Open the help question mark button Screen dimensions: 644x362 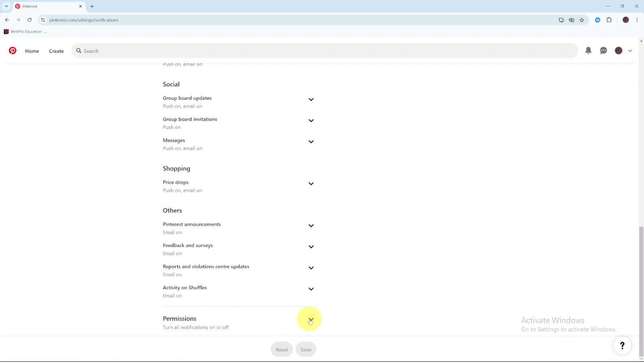tap(622, 345)
